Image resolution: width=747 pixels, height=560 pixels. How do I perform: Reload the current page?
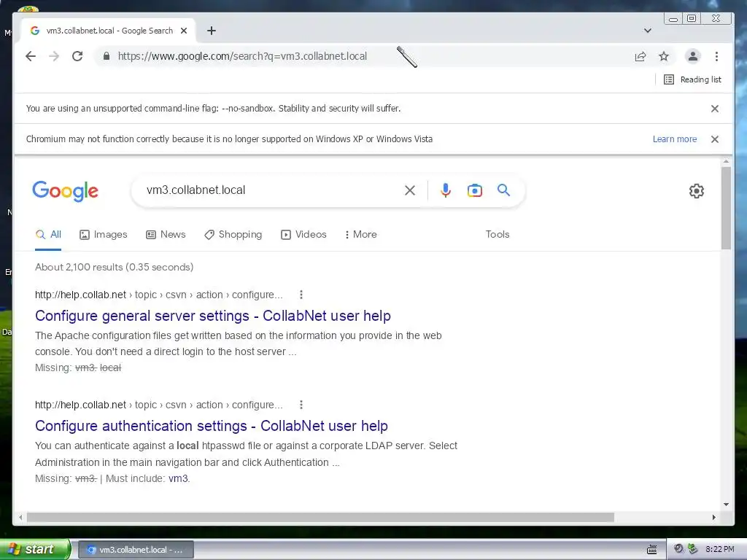(x=77, y=56)
